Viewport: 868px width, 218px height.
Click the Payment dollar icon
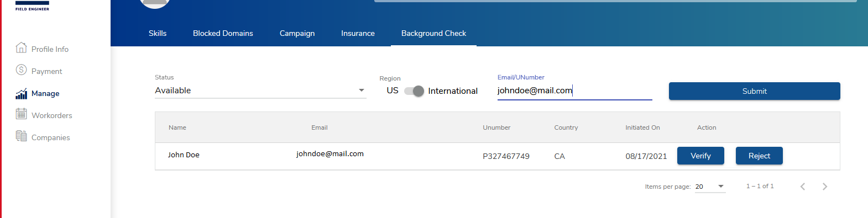pyautogui.click(x=21, y=70)
